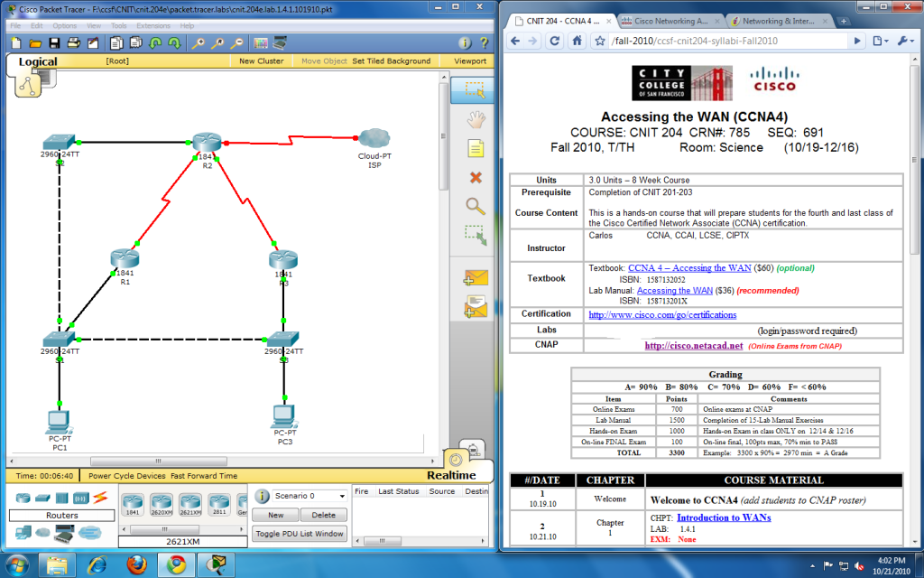The width and height of the screenshot is (924, 578).
Task: Select the Resize Shape tool
Action: [x=476, y=235]
